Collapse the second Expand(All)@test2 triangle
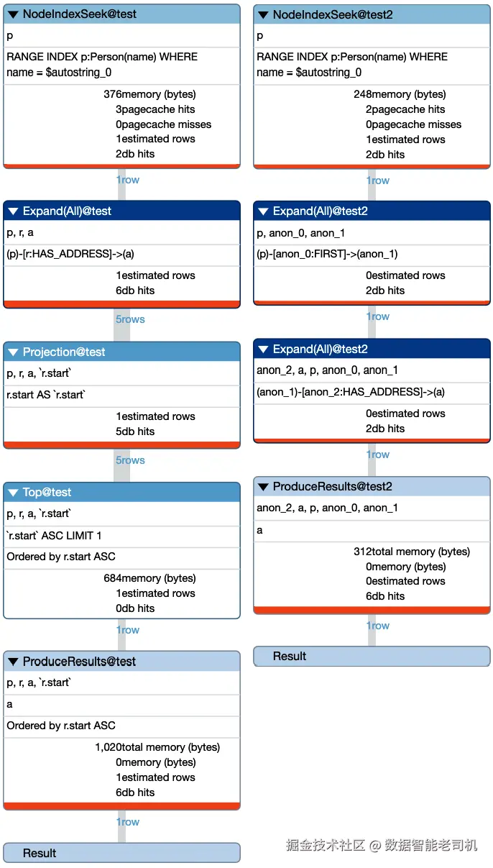Image resolution: width=493 pixels, height=868 pixels. (x=263, y=350)
